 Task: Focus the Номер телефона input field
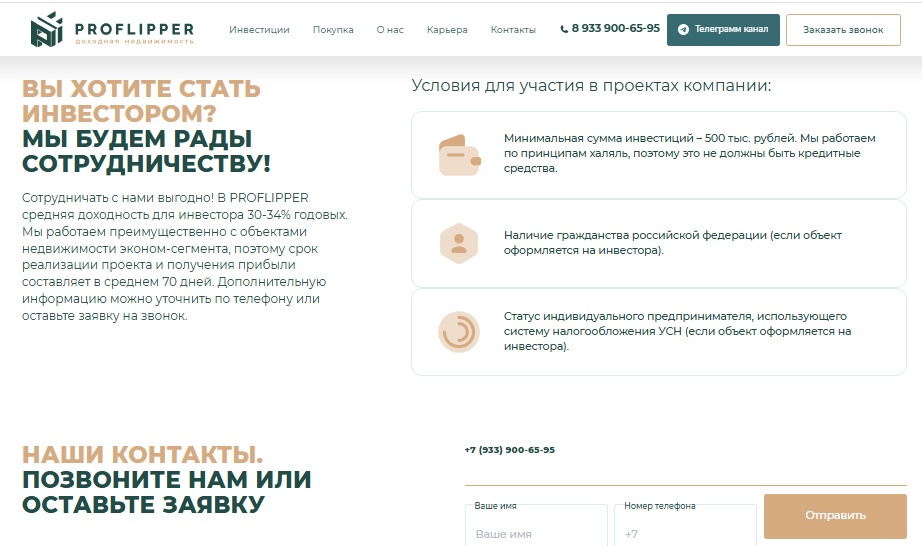point(685,527)
